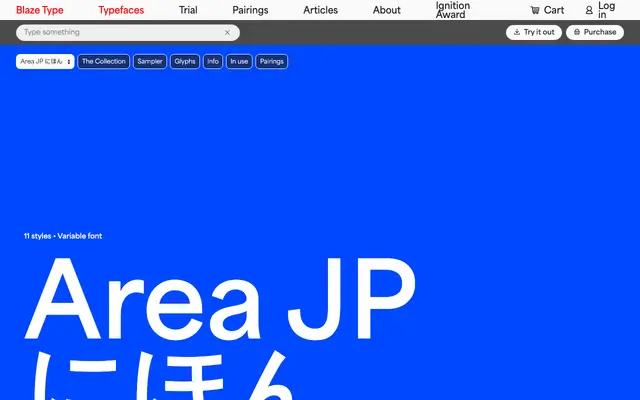Click the Try it out button
Viewport: 640px width, 400px height.
[x=534, y=32]
